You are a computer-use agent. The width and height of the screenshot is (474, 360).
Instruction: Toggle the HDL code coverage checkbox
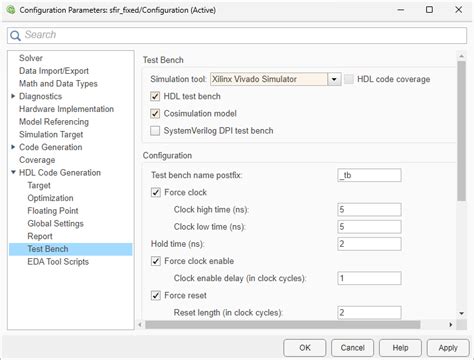(349, 79)
